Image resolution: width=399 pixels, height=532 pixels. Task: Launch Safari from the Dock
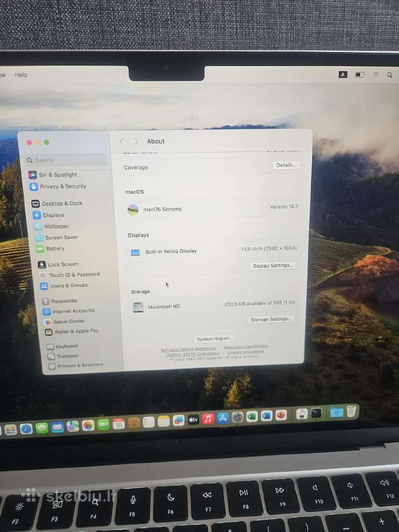tap(26, 429)
